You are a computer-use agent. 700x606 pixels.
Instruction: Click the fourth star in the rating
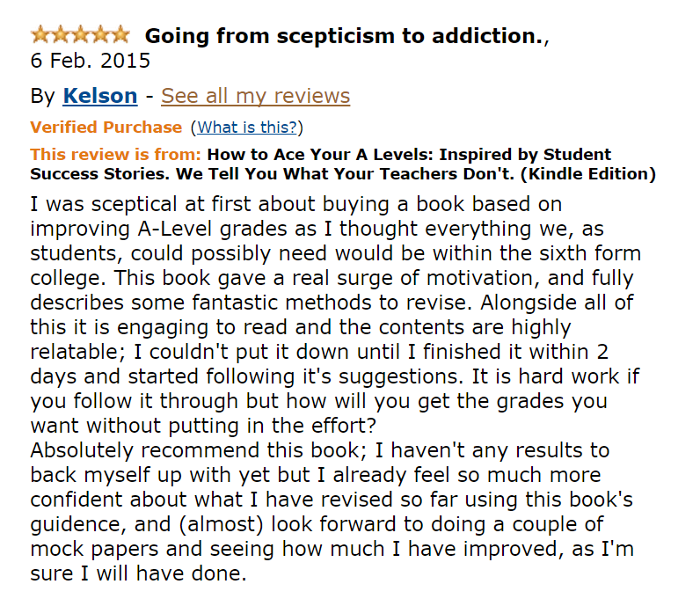[x=100, y=35]
